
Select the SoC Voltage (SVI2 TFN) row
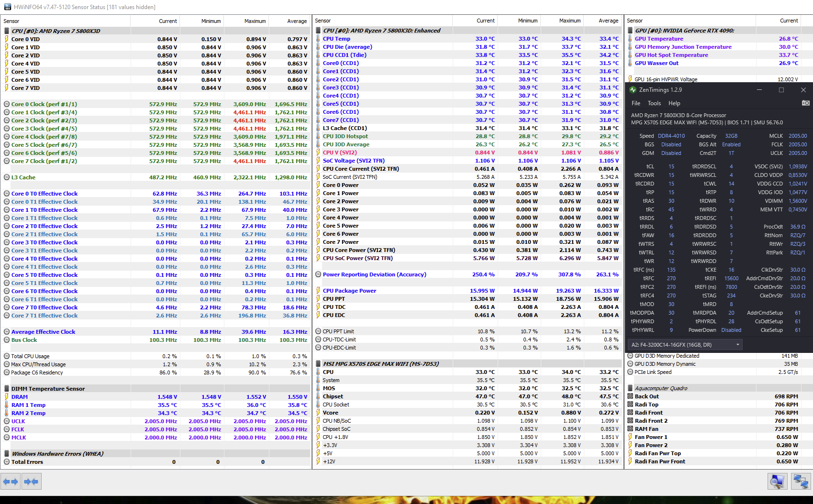pyautogui.click(x=468, y=161)
